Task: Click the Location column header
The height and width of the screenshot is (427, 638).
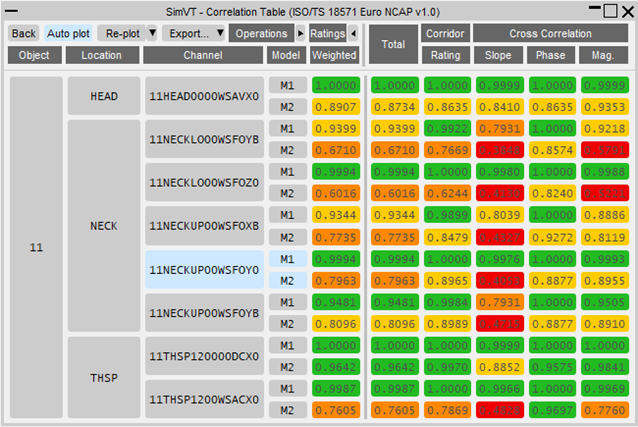Action: (x=102, y=55)
